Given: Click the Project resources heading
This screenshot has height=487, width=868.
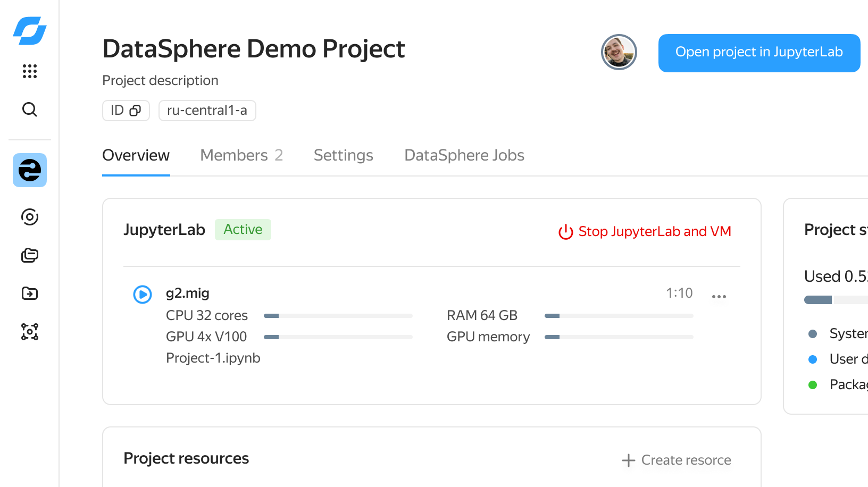Looking at the screenshot, I should pos(186,458).
